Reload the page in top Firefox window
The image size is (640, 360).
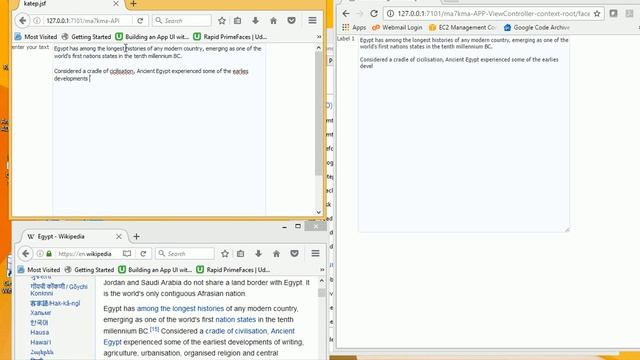140,20
